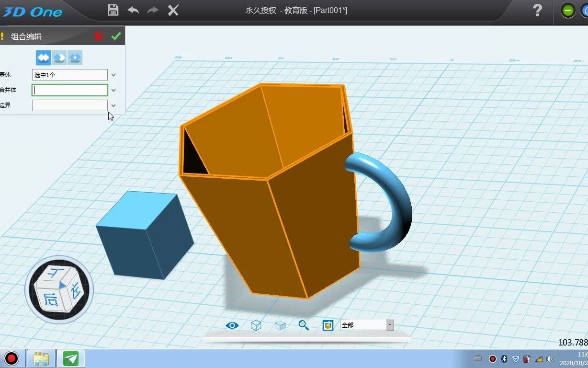Click the Help question mark icon

(537, 11)
